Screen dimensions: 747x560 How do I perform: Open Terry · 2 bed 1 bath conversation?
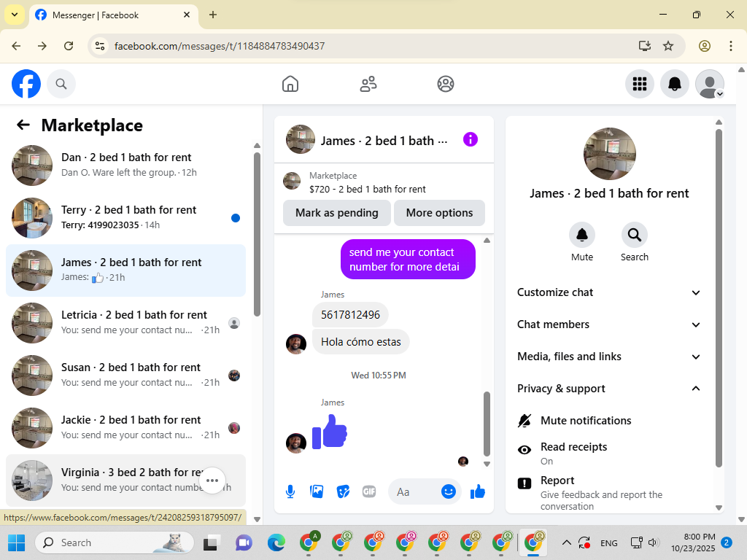pos(125,218)
